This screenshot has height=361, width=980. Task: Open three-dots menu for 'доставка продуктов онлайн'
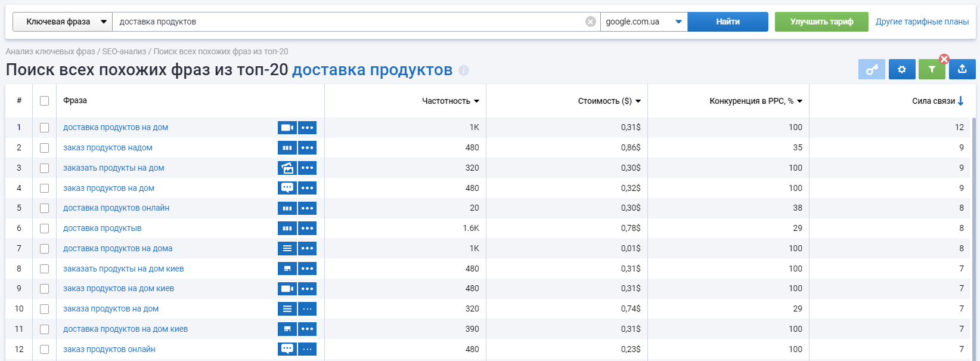pyautogui.click(x=308, y=208)
